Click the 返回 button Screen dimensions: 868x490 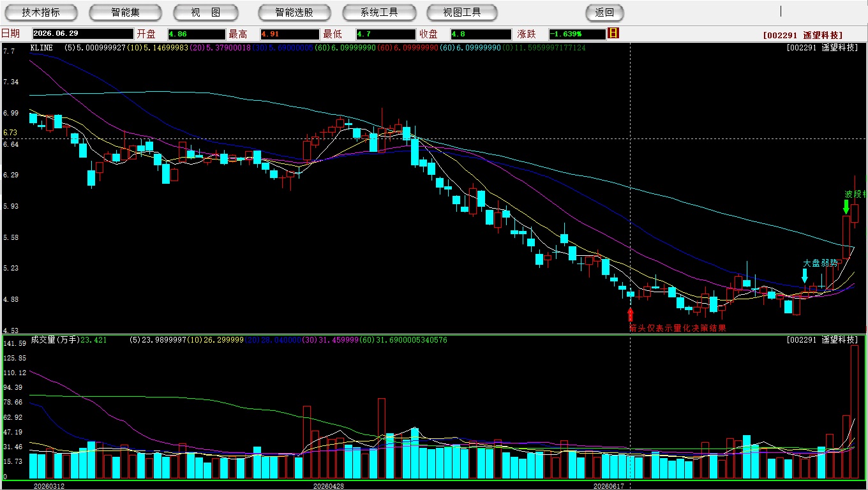click(604, 12)
